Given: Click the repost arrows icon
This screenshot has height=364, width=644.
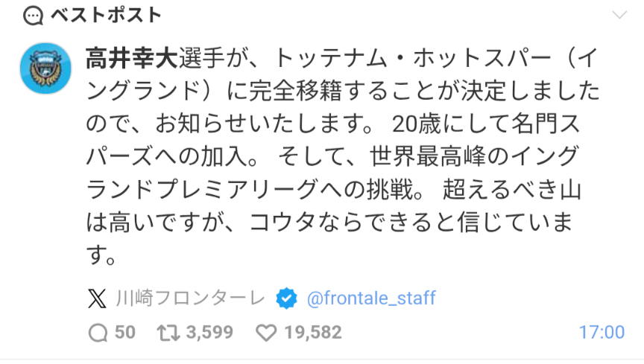Looking at the screenshot, I should tap(168, 333).
